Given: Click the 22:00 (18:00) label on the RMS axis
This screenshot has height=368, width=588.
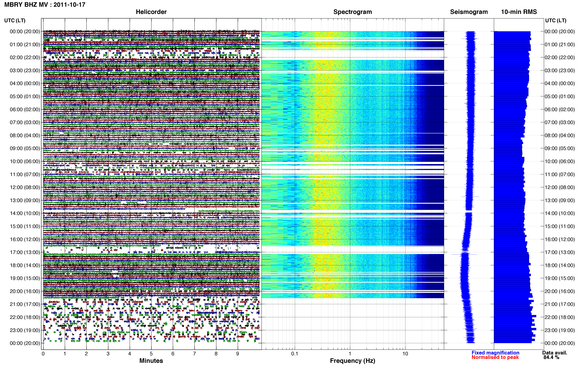Looking at the screenshot, I should coord(560,317).
